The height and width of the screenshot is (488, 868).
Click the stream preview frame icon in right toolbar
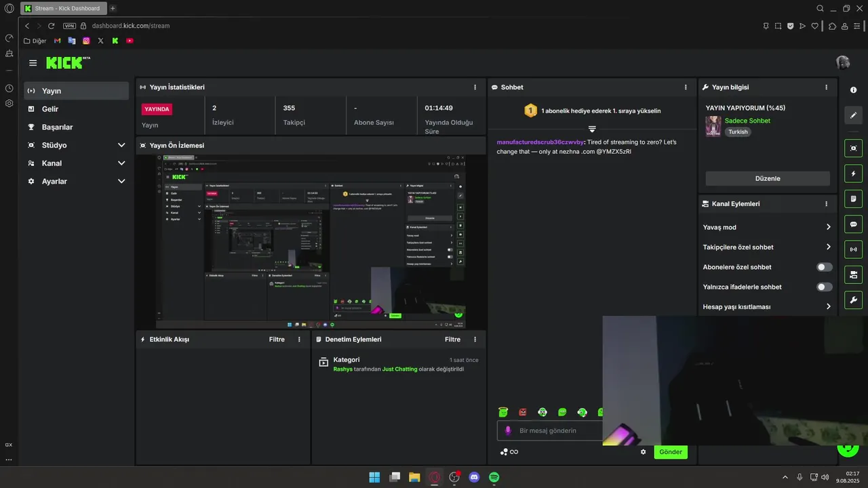[x=853, y=148]
